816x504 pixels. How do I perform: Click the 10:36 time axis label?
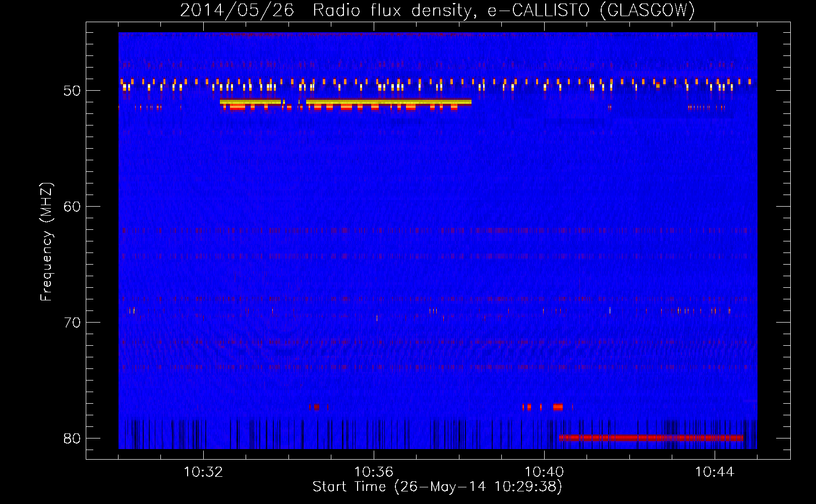tap(374, 472)
